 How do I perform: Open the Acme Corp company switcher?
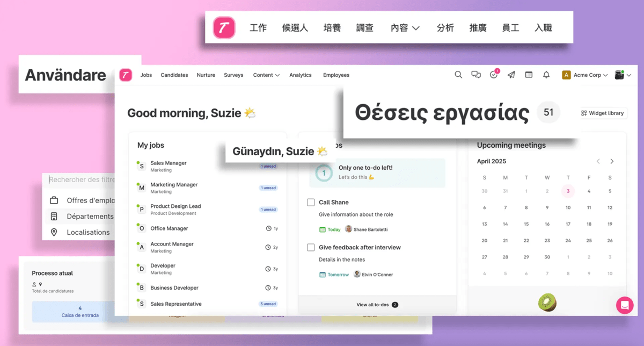pyautogui.click(x=585, y=75)
